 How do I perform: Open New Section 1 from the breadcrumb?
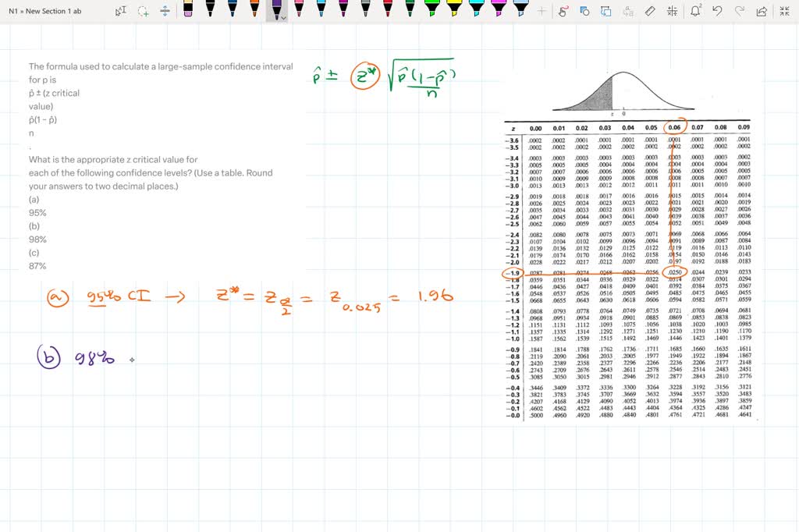tap(48, 11)
